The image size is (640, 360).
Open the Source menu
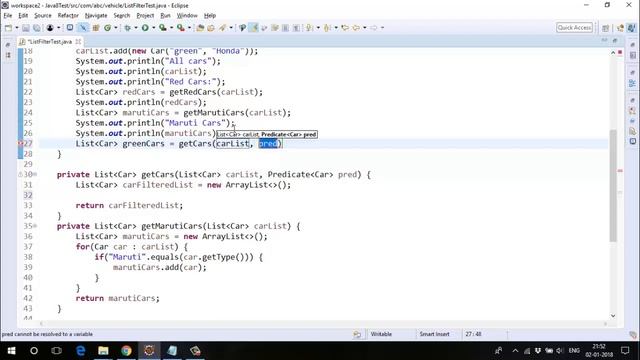43,16
